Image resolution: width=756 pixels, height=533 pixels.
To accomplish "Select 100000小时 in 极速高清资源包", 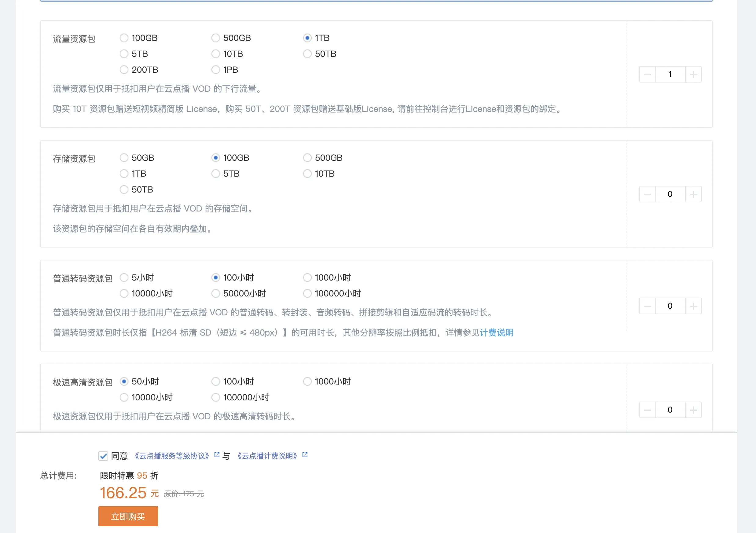I will coord(215,398).
